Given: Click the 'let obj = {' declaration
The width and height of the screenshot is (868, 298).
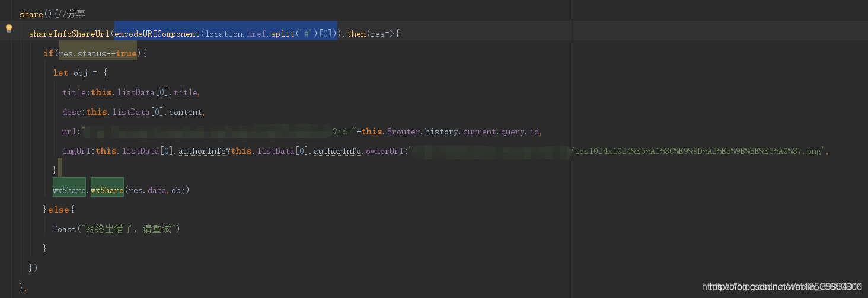Looking at the screenshot, I should click(80, 73).
